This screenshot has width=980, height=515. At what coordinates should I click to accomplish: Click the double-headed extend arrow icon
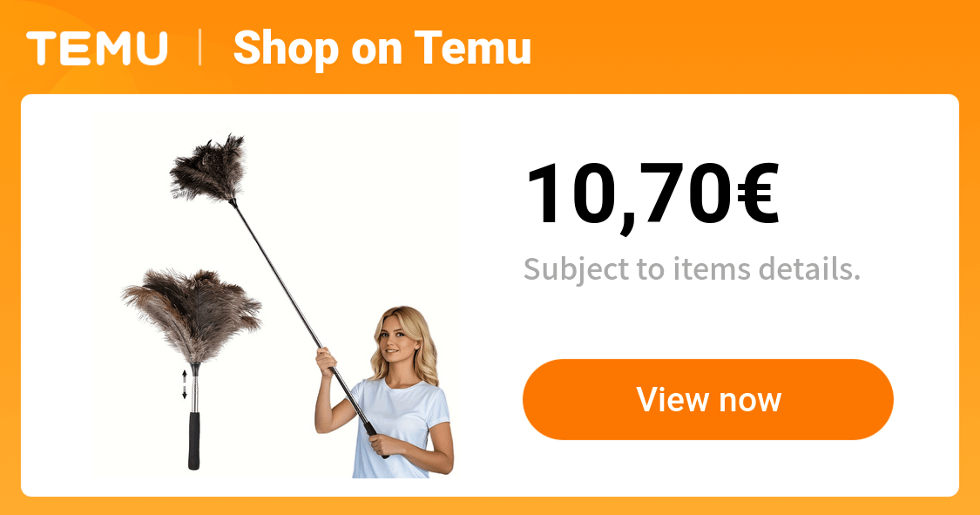[x=185, y=384]
